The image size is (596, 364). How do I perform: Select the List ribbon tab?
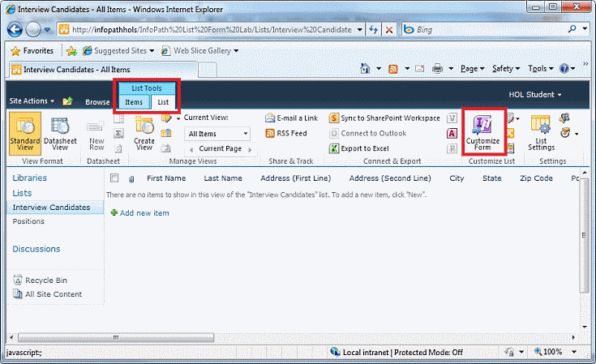163,102
